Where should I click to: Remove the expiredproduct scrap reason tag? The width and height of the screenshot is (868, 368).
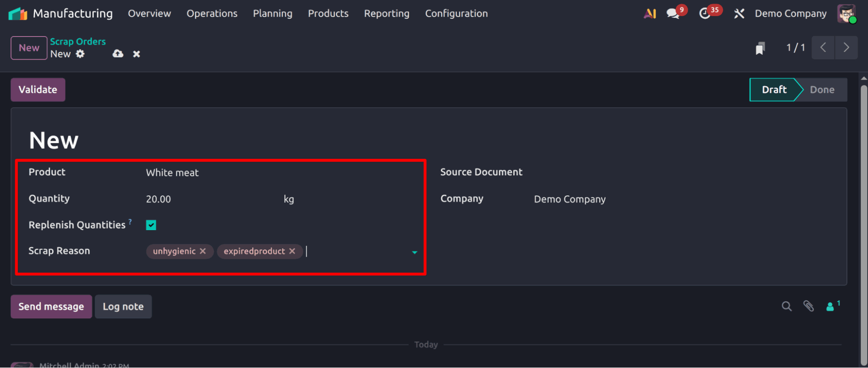click(x=292, y=251)
